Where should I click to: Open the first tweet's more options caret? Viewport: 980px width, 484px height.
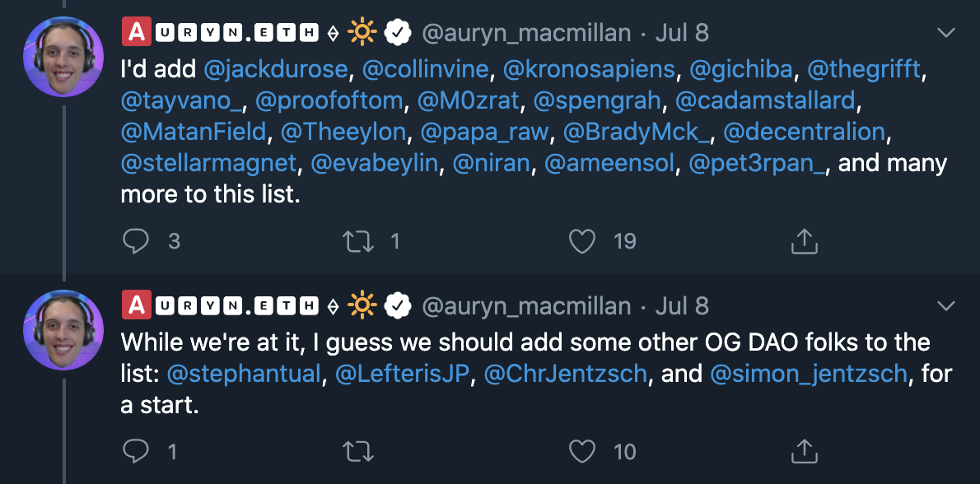pyautogui.click(x=946, y=33)
